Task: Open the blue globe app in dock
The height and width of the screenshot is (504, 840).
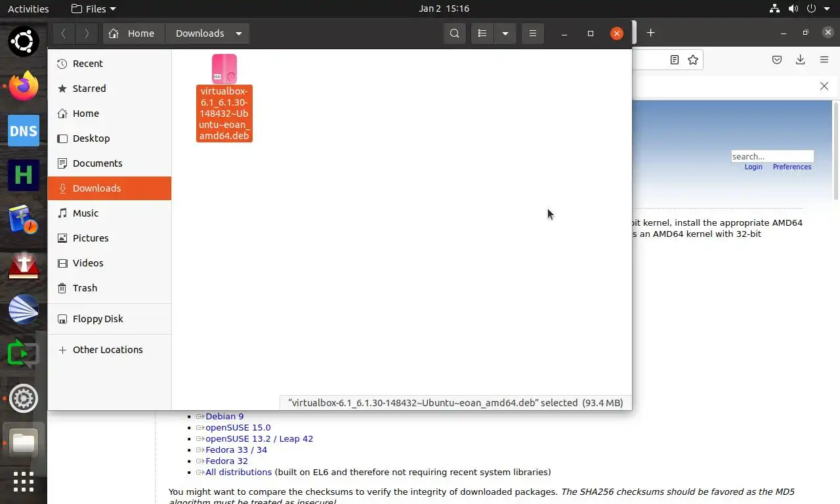Action: coord(24,309)
